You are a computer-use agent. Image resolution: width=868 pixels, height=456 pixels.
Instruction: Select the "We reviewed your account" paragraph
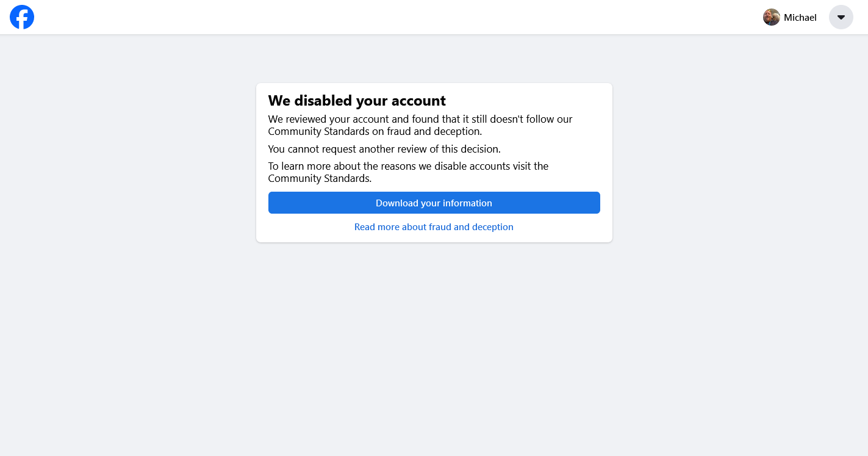coord(420,125)
